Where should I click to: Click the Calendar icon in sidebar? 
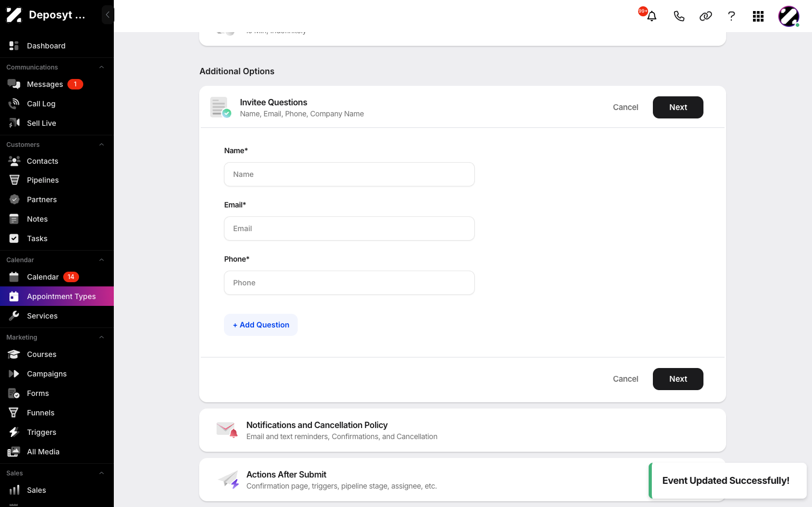tap(14, 277)
